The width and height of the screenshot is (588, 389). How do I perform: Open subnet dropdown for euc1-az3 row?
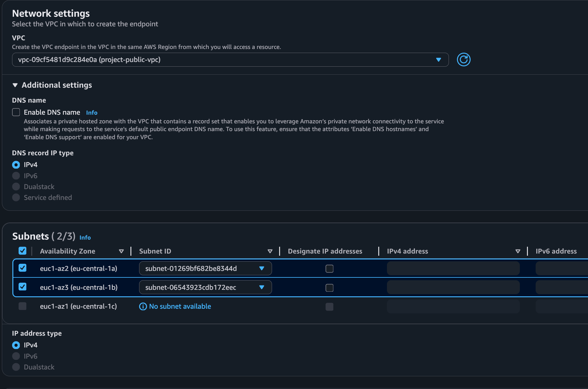[262, 287]
